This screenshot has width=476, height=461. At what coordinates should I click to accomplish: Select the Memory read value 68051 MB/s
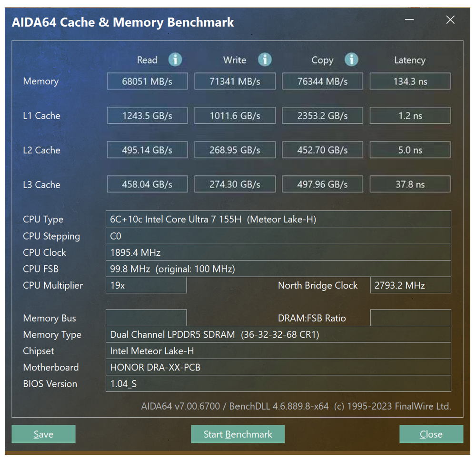point(147,81)
